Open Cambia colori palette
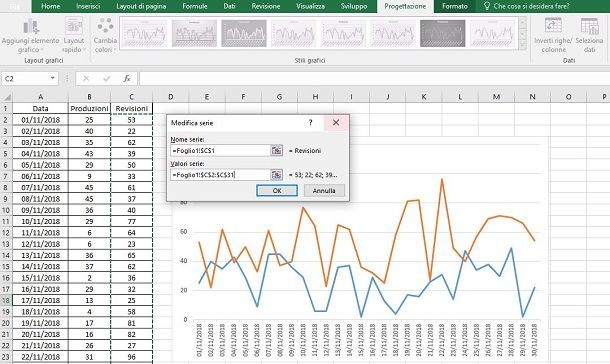Viewport: 610px width, 364px height. tap(105, 36)
